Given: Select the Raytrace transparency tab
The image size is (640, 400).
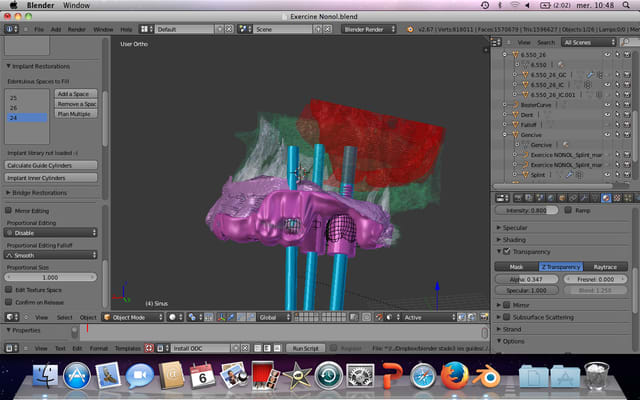Looking at the screenshot, I should 603,267.
